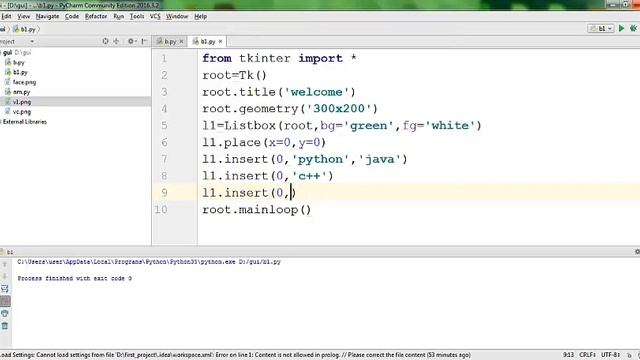Select v1.png in the project tree
The image size is (640, 360).
[18, 102]
